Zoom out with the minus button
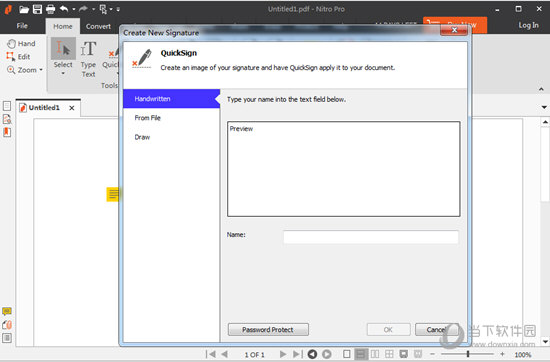Screen dimensions: 550x362 (432, 354)
